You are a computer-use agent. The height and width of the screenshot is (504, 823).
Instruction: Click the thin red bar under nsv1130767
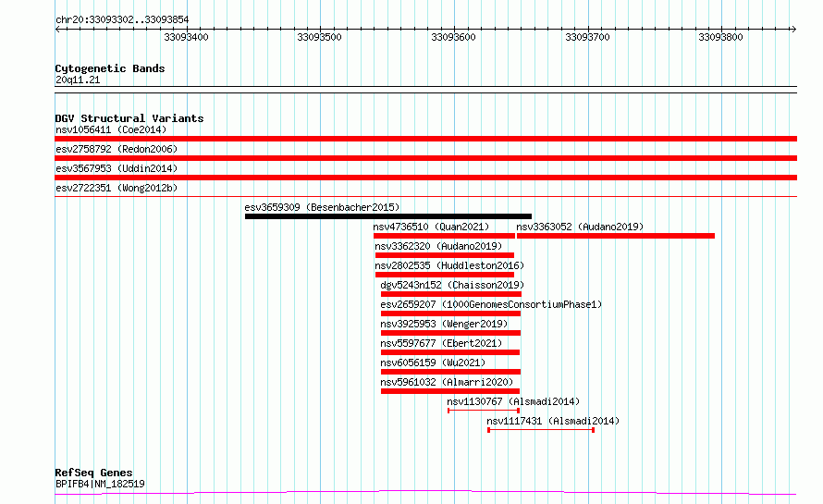(484, 411)
